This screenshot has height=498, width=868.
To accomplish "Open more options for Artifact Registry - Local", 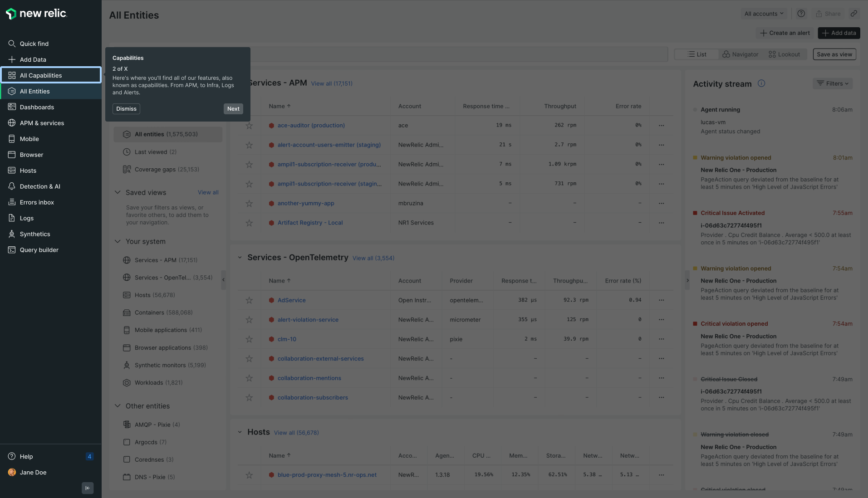I will click(661, 223).
